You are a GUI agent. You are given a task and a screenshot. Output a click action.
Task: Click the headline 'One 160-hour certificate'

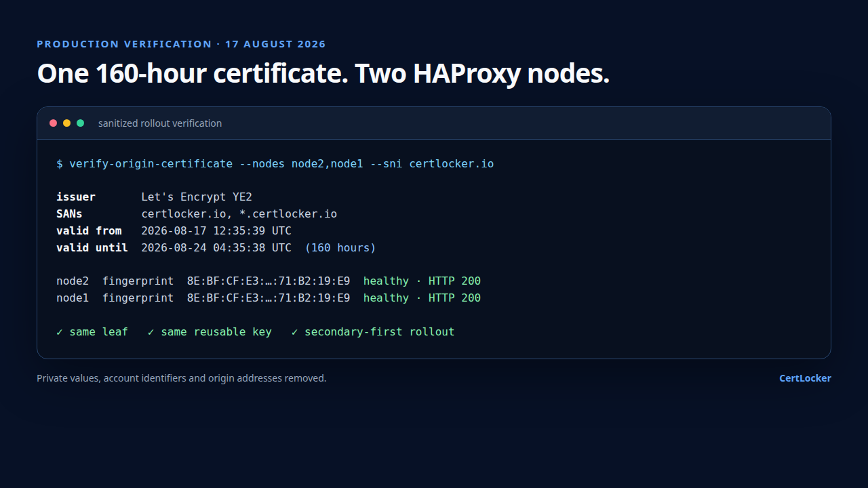(193, 74)
